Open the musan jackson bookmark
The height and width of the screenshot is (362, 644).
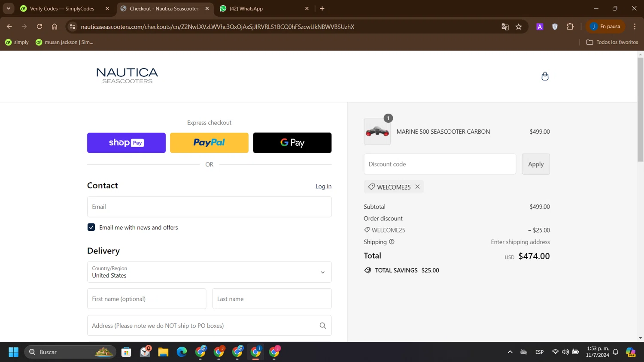[64, 42]
